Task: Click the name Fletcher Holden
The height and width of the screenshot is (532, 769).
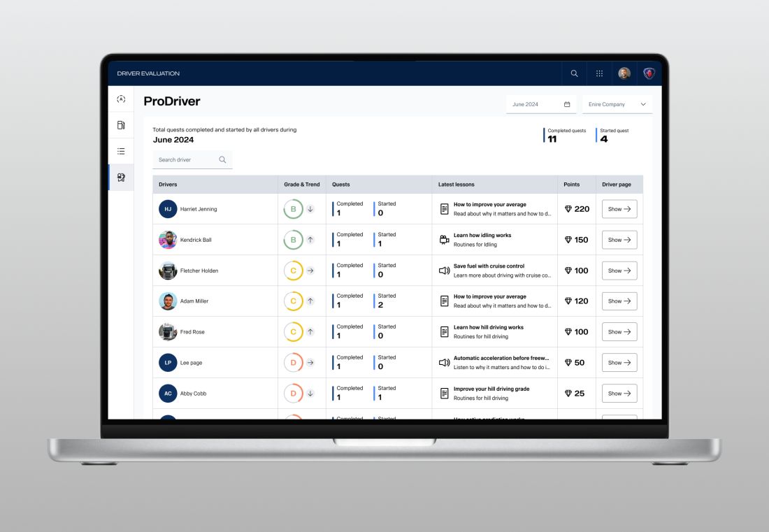Action: (199, 271)
